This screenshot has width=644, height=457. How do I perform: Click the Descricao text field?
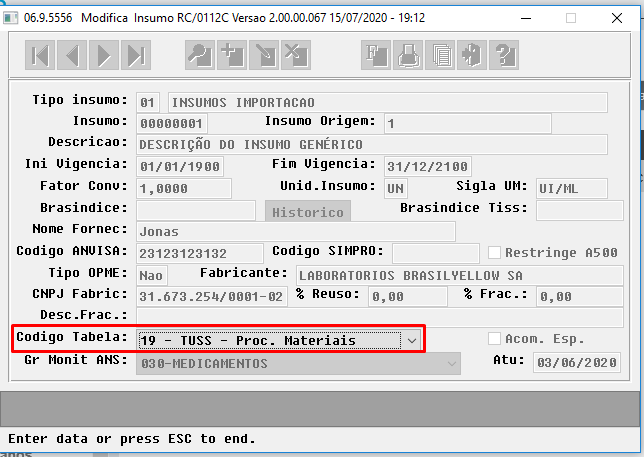point(372,145)
